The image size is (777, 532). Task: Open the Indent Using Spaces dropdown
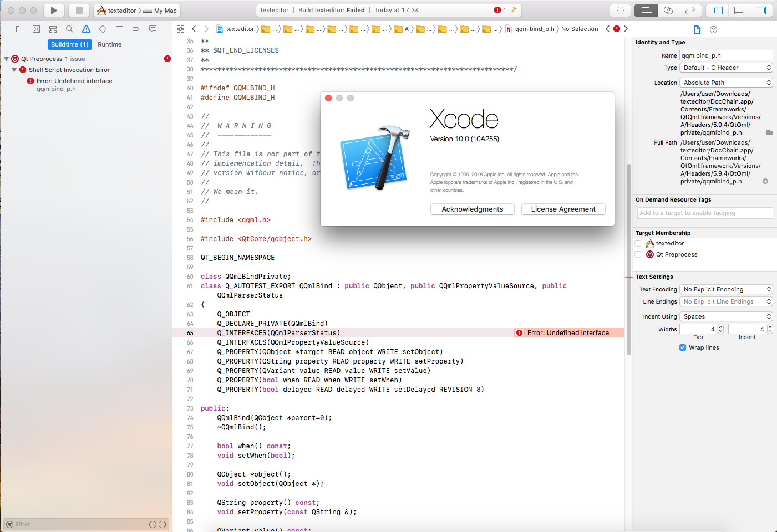726,316
